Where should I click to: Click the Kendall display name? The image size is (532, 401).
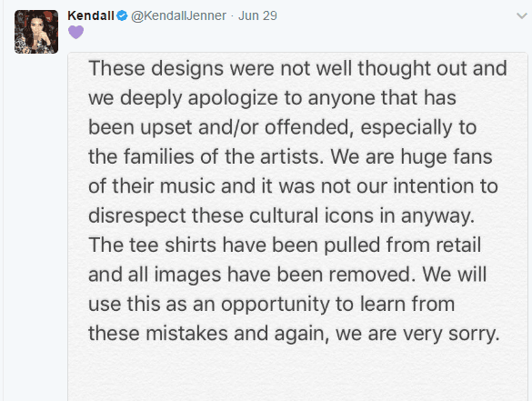click(x=91, y=15)
